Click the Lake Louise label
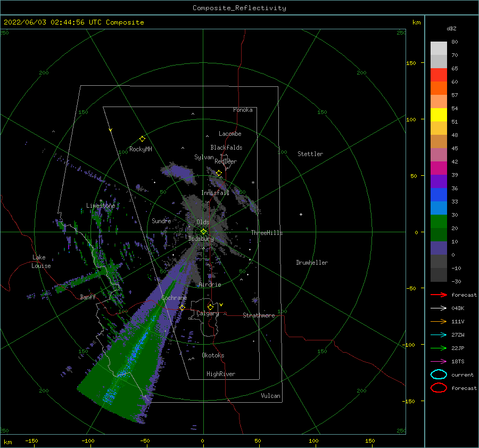 coord(41,262)
